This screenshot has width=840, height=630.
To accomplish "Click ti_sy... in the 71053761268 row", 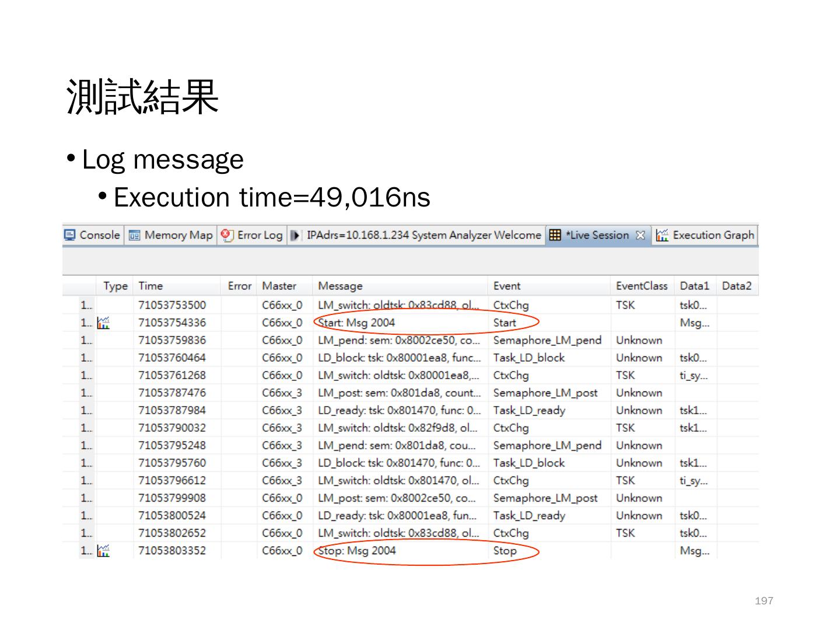I will pyautogui.click(x=694, y=375).
